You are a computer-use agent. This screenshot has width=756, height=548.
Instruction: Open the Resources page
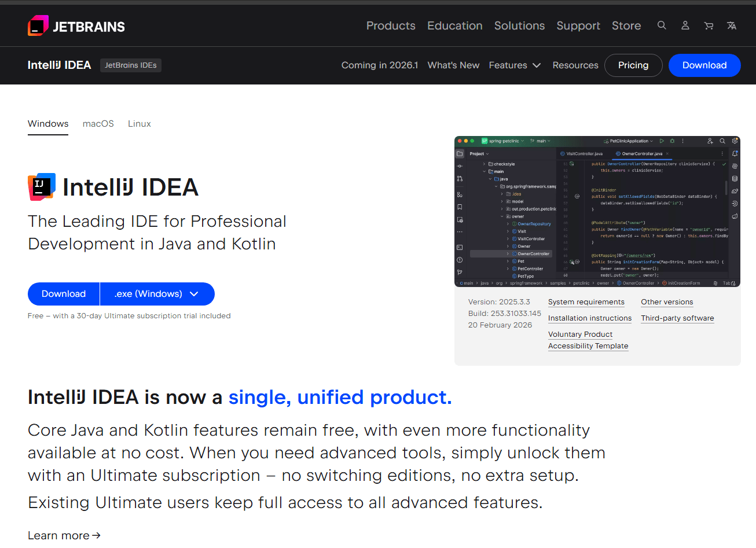575,65
